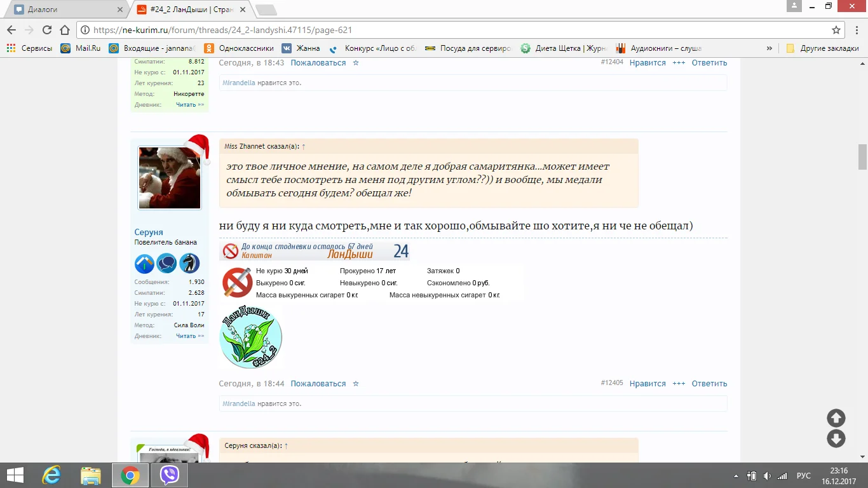Open Viber from the taskbar
This screenshot has width=868, height=488.
pos(170,475)
